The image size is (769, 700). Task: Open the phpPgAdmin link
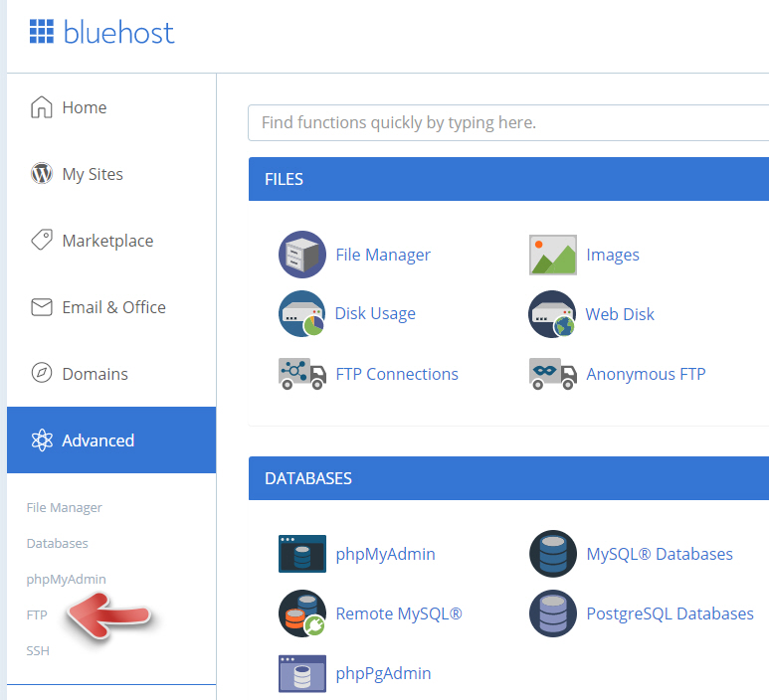tap(383, 673)
